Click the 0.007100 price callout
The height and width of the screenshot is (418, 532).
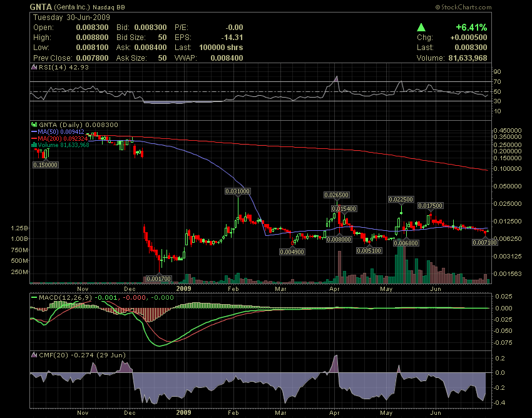click(x=485, y=243)
